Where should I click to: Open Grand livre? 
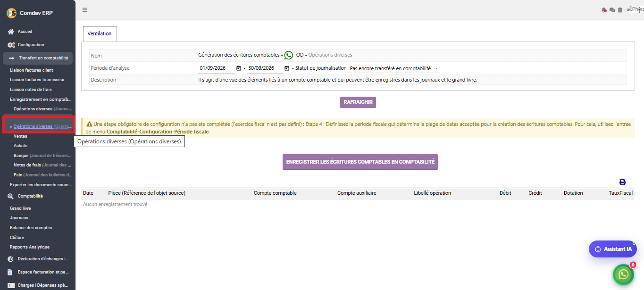click(20, 208)
